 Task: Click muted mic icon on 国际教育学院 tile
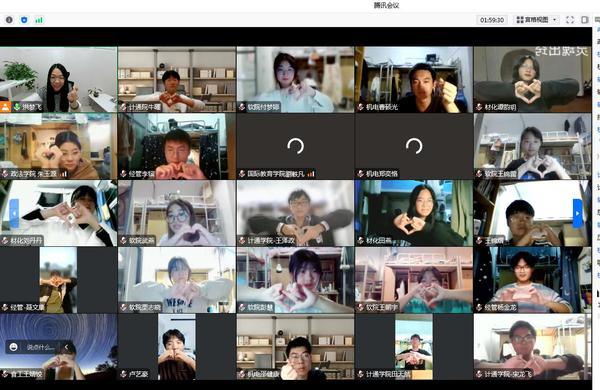tap(242, 174)
